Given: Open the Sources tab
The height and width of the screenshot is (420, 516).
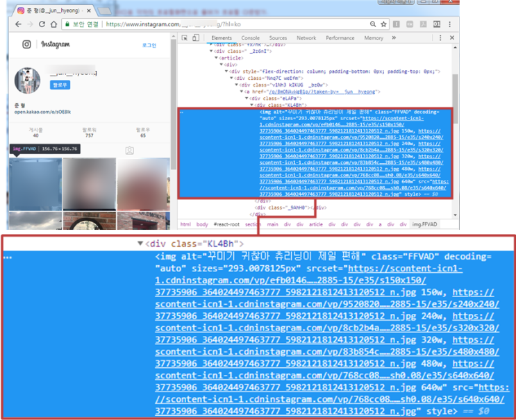Looking at the screenshot, I should (278, 37).
